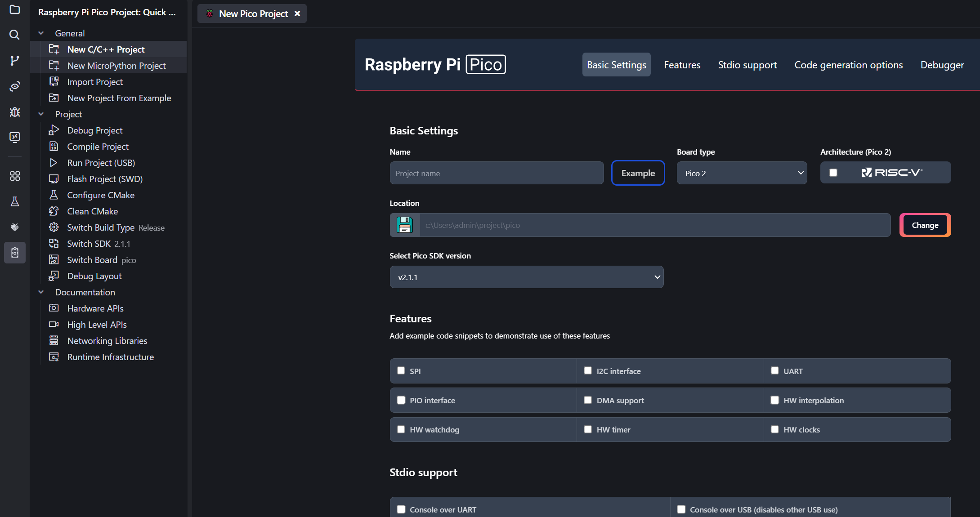Switch to the Stdio support tab
Image resolution: width=980 pixels, height=517 pixels.
pos(747,65)
